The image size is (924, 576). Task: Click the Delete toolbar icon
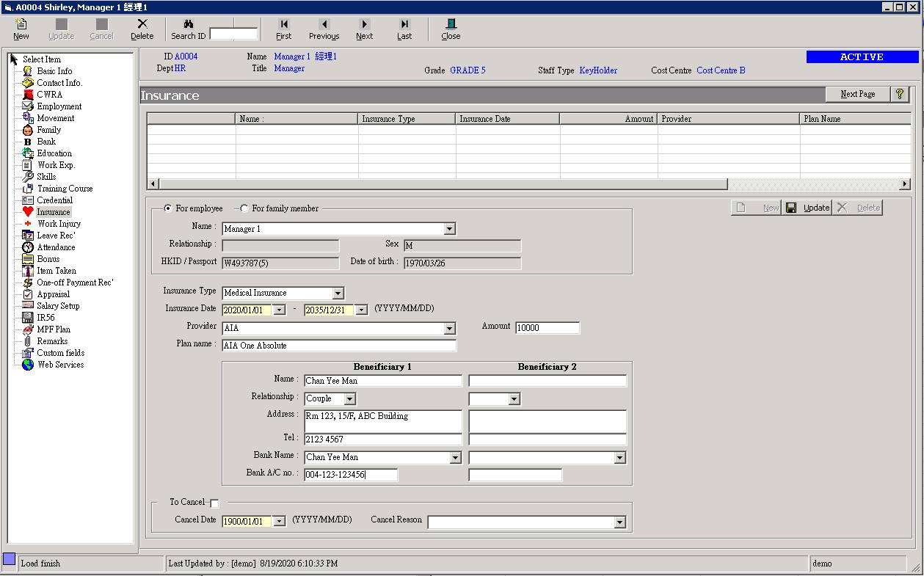click(142, 29)
